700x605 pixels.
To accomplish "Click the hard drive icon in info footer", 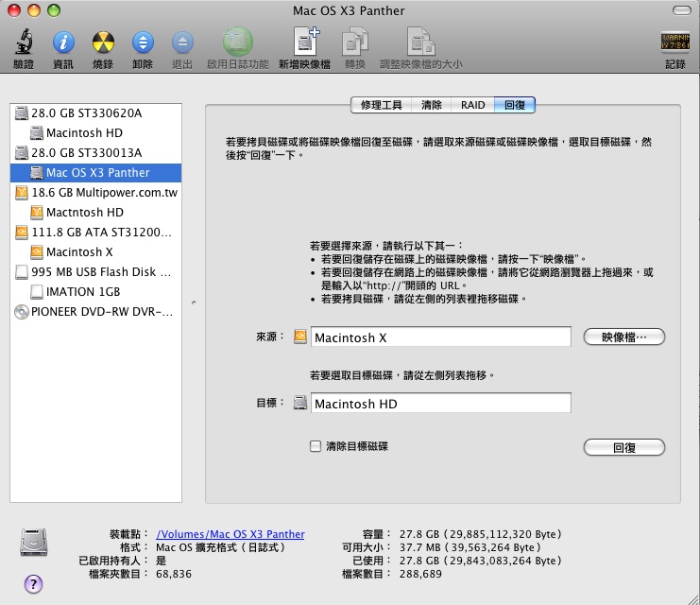I will pos(34,542).
